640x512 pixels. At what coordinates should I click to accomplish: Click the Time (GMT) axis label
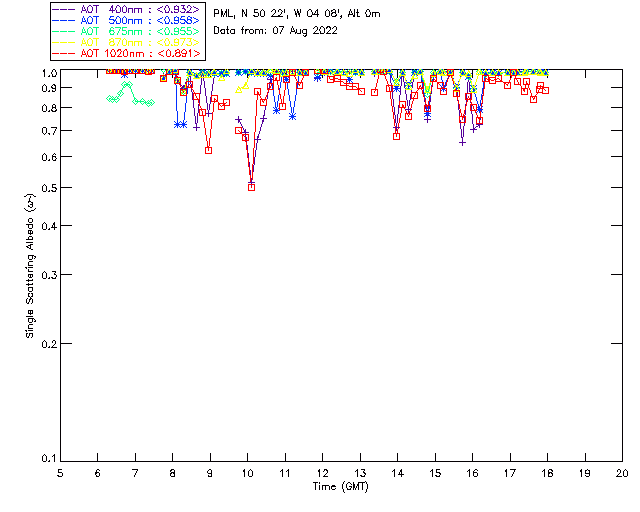click(x=341, y=487)
